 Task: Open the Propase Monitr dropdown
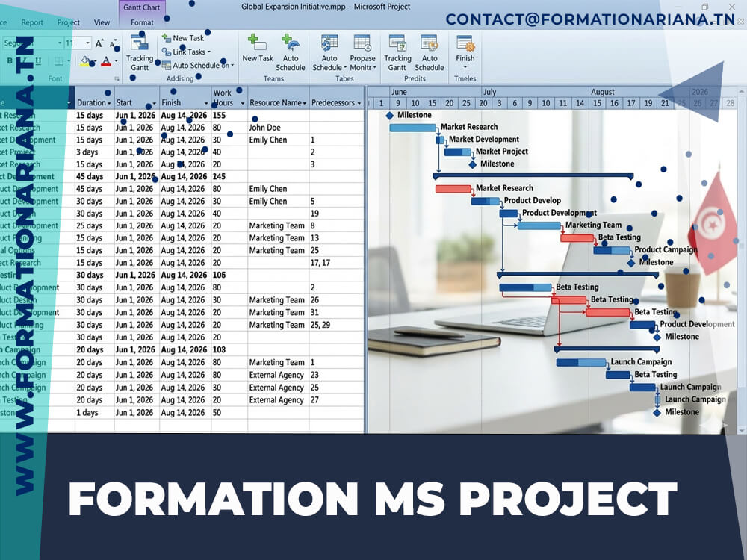tap(362, 53)
